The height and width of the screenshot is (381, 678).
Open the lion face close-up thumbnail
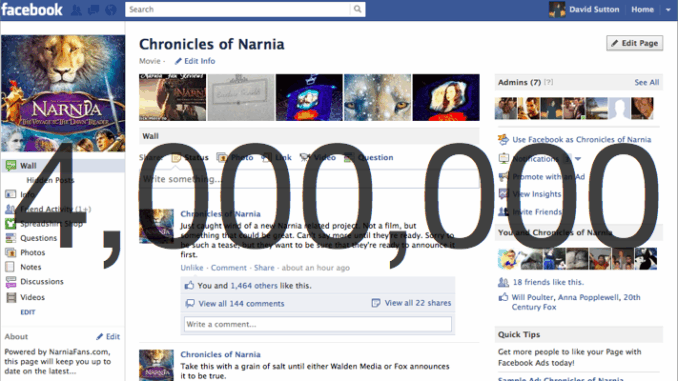tap(377, 97)
